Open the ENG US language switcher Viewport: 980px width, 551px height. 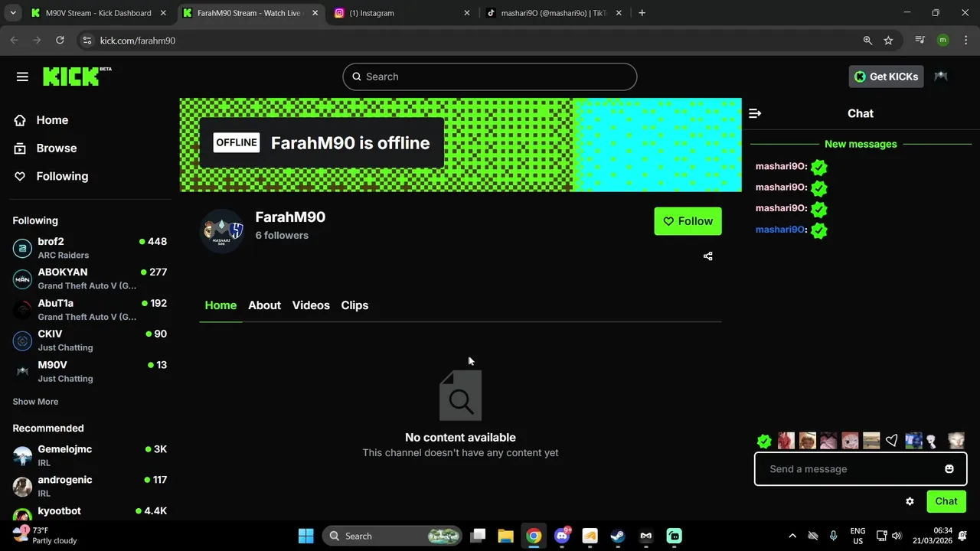click(858, 536)
